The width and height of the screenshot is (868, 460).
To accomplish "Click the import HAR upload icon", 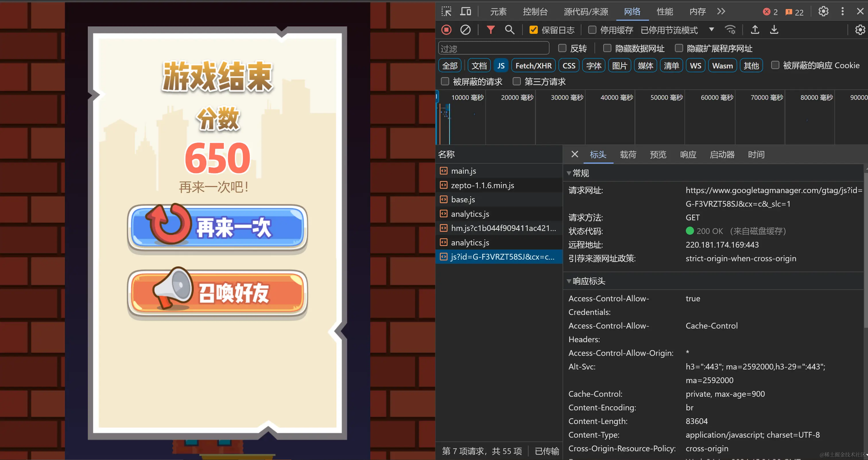I will (755, 30).
